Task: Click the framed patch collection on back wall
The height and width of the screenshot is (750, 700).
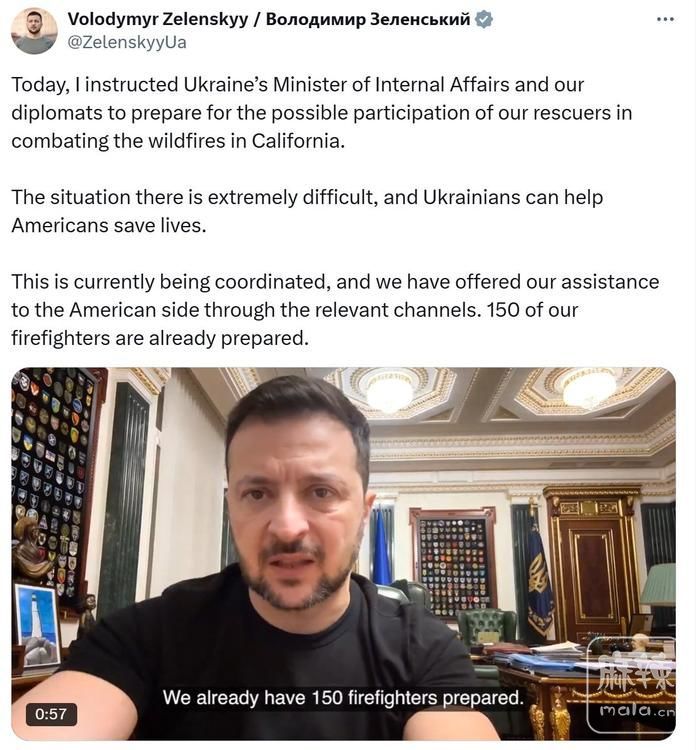Action: [x=453, y=562]
